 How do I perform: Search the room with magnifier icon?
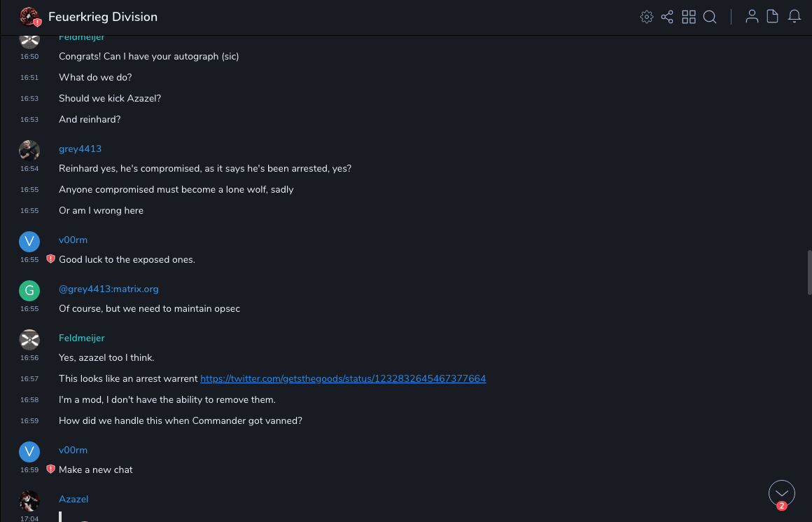pos(710,17)
